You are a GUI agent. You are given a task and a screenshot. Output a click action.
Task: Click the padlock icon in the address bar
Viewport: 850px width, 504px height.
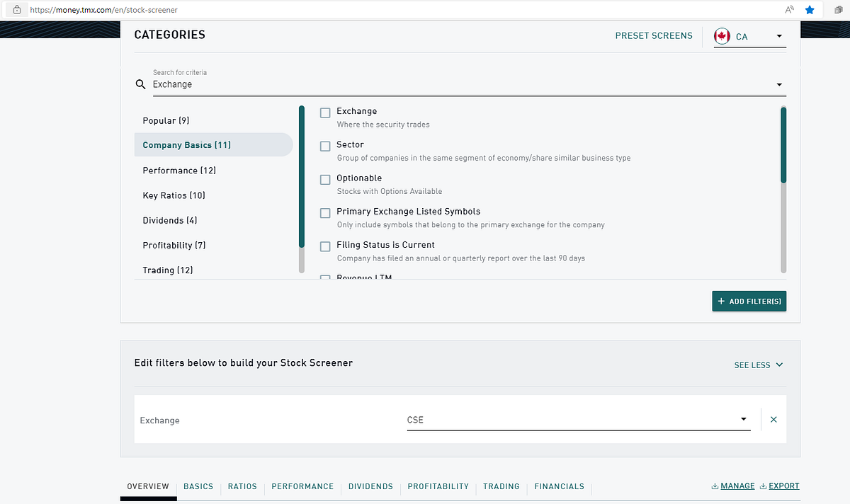pos(16,11)
